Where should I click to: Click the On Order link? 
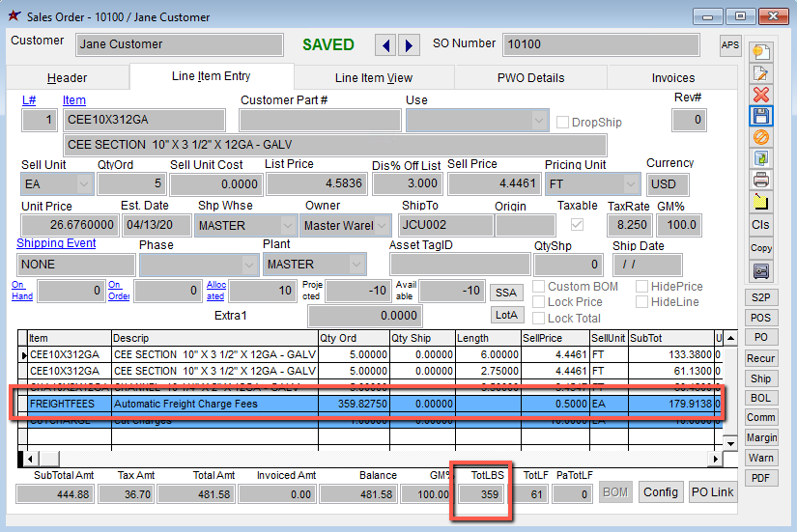(x=119, y=291)
